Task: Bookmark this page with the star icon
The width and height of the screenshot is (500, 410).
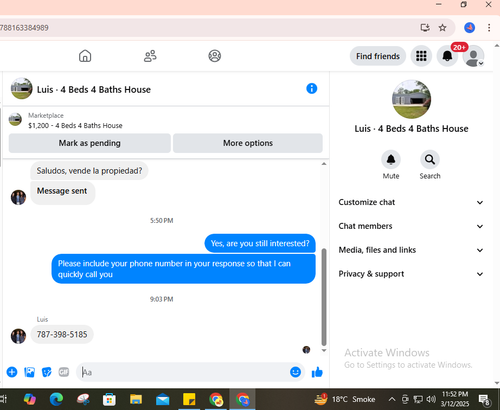Action: coord(442,28)
